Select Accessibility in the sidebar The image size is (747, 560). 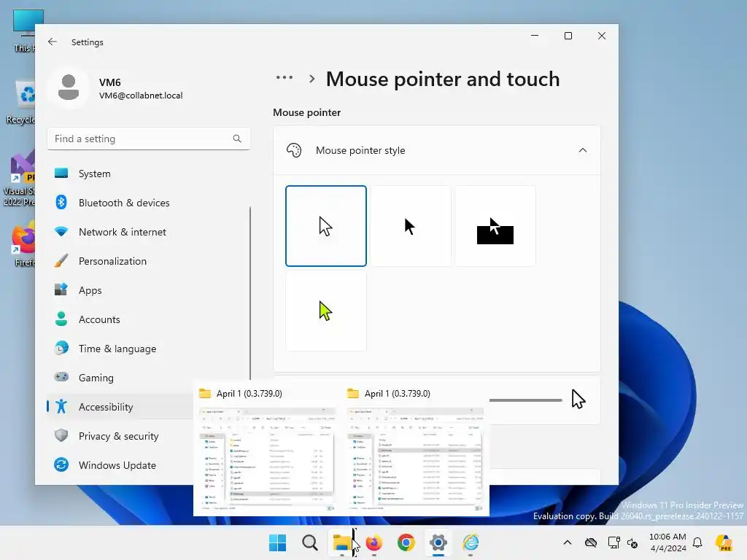tap(120, 407)
